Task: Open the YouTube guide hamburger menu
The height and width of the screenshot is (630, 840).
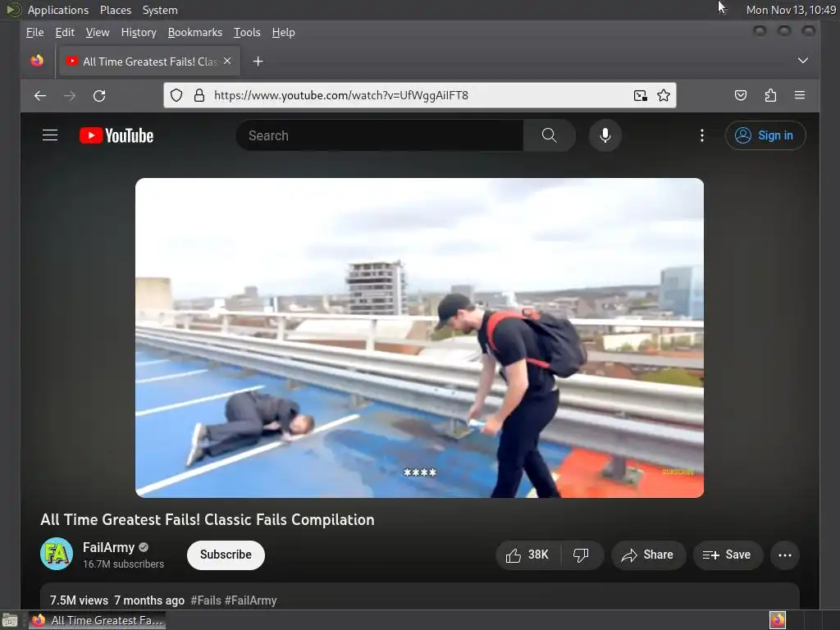Action: point(50,135)
